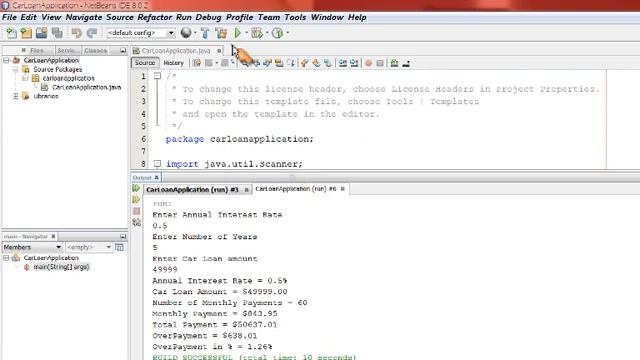The width and height of the screenshot is (640, 360).
Task: Click the Build Project hammer icon
Action: pos(205,33)
